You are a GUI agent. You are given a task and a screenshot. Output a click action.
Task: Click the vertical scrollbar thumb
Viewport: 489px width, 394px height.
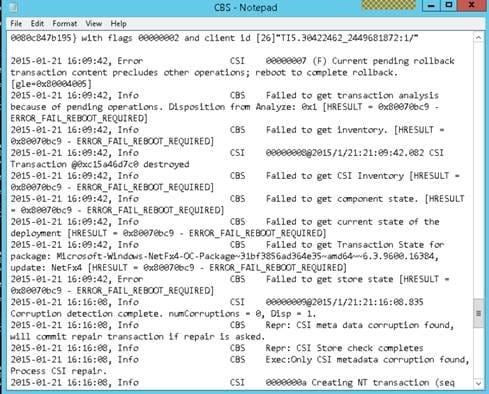tap(478, 313)
